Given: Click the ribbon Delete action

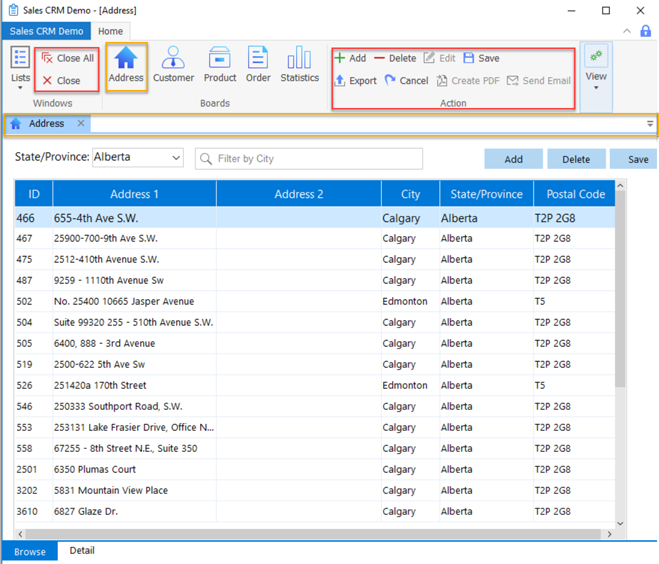Looking at the screenshot, I should coord(395,58).
